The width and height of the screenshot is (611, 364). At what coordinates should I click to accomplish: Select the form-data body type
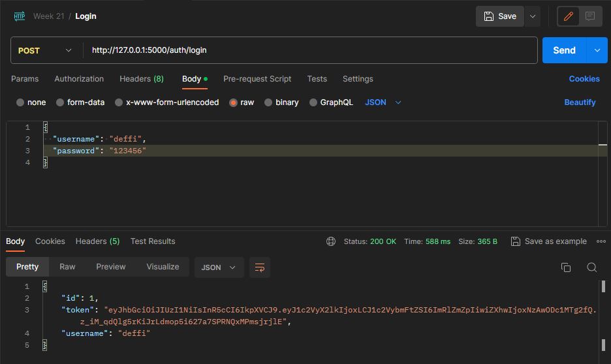coord(60,102)
